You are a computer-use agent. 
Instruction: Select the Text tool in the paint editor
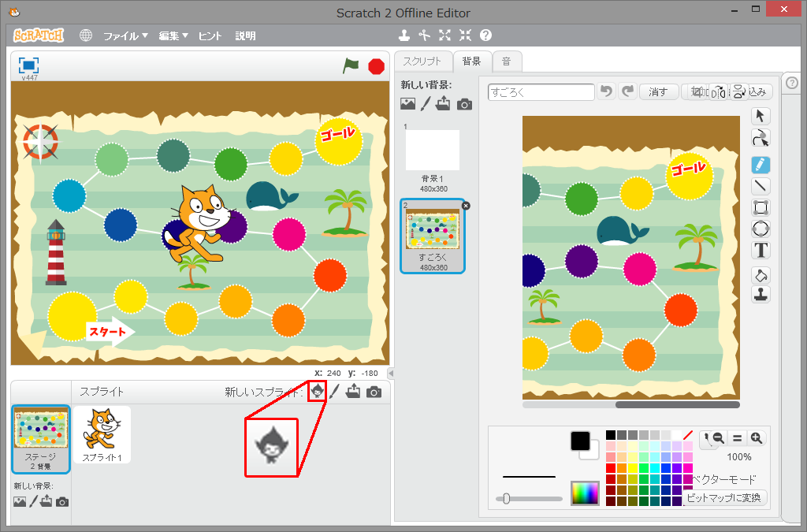[x=761, y=250]
